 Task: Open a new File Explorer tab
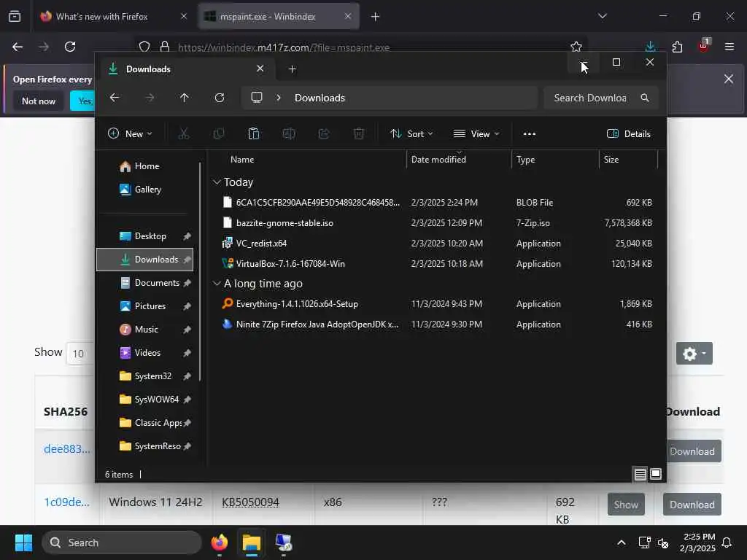(292, 69)
